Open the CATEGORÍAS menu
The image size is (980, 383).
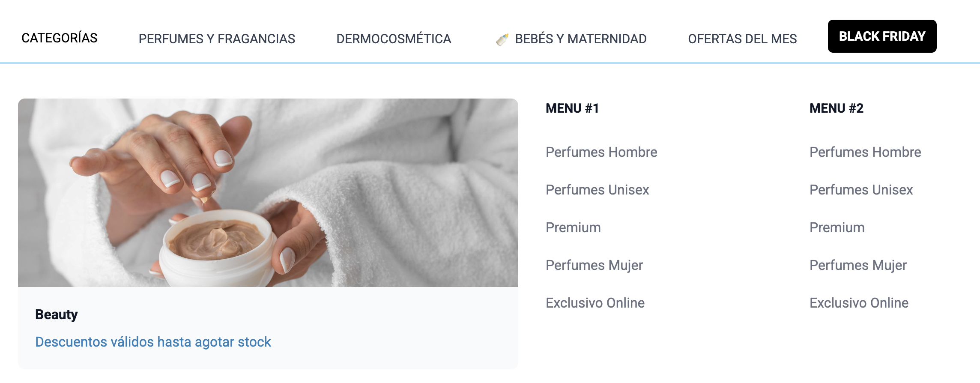coord(60,38)
